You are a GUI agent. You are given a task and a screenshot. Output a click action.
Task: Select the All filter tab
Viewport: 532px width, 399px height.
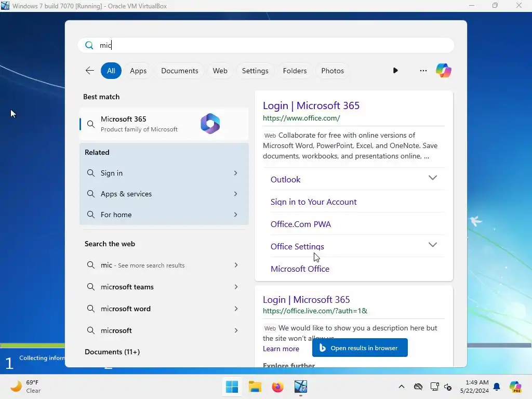coord(111,71)
